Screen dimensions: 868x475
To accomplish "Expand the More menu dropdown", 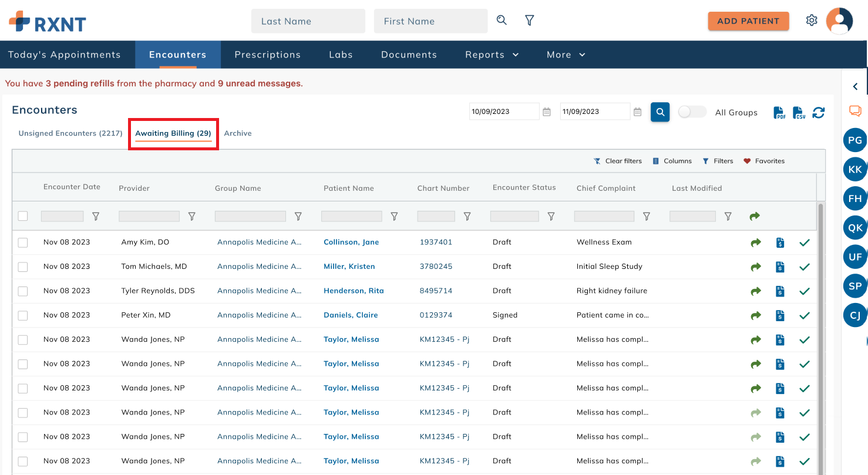I will [566, 55].
